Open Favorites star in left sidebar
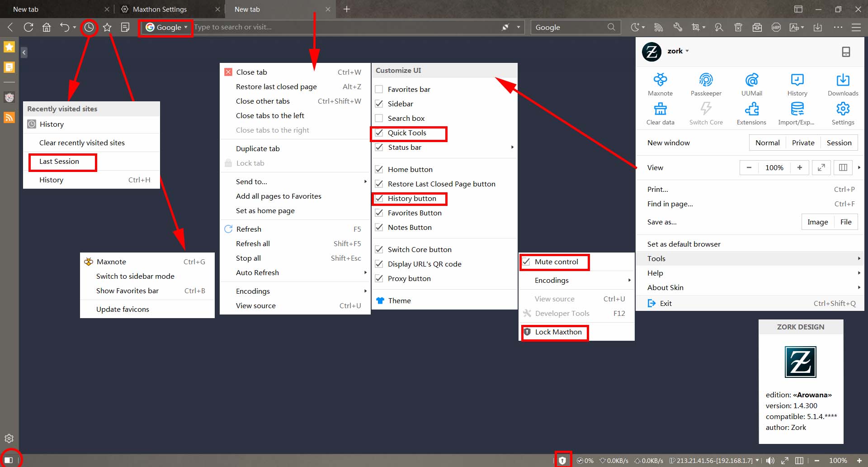This screenshot has height=467, width=868. pyautogui.click(x=9, y=47)
